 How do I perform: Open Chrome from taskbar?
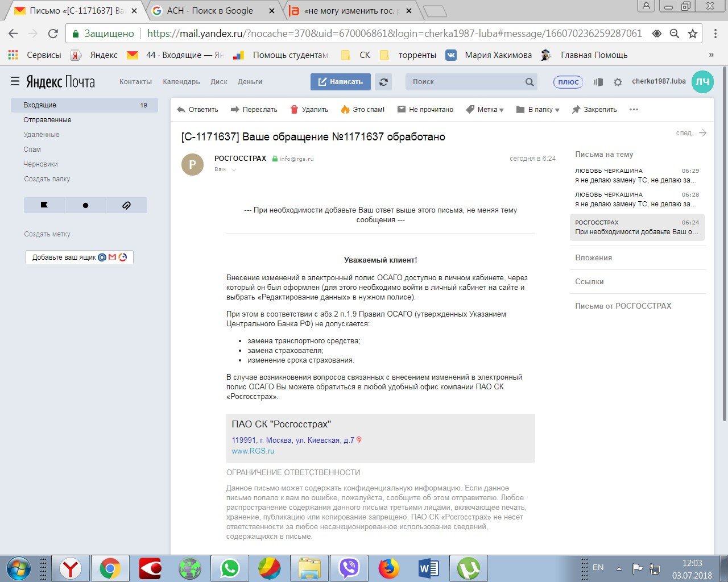(110, 568)
